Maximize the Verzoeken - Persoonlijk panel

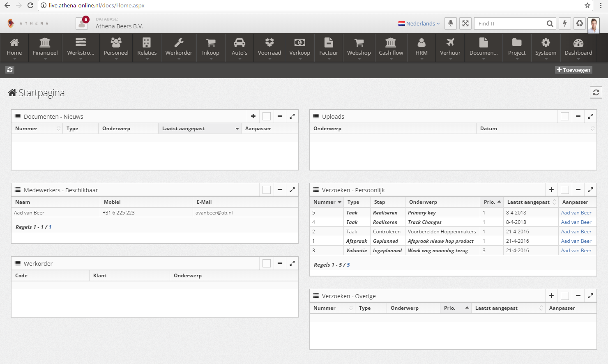pyautogui.click(x=590, y=190)
